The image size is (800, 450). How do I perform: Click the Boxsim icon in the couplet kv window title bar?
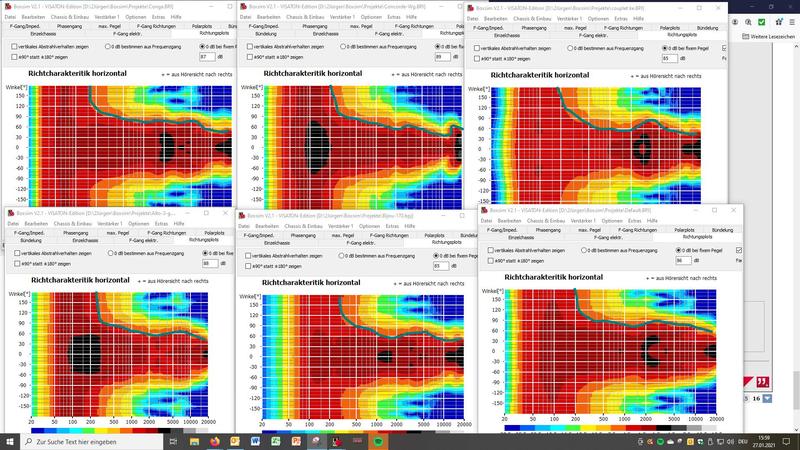[471, 8]
